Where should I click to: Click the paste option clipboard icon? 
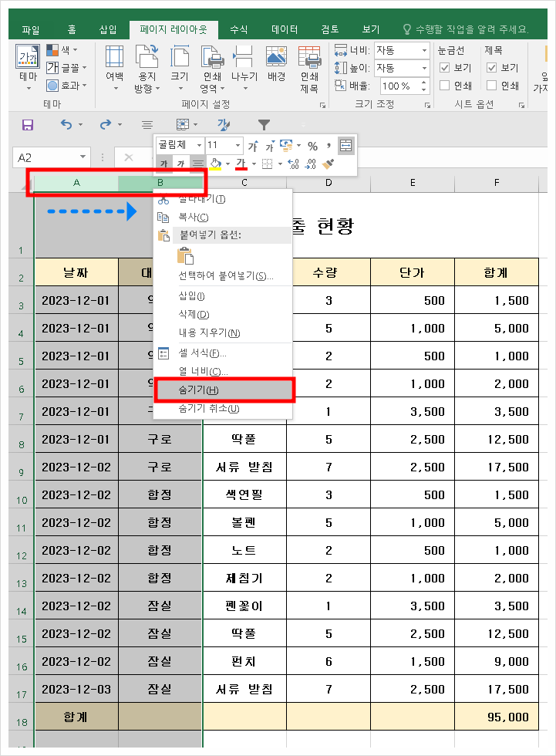point(186,255)
